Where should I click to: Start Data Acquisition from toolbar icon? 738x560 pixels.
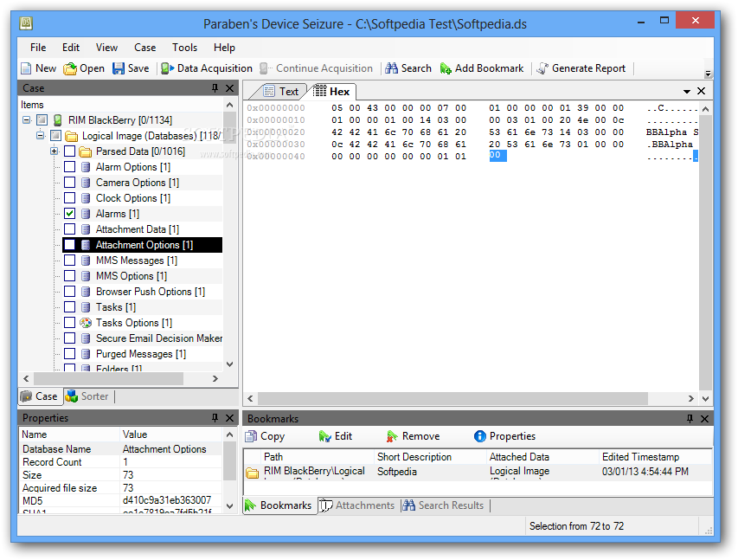(x=168, y=68)
